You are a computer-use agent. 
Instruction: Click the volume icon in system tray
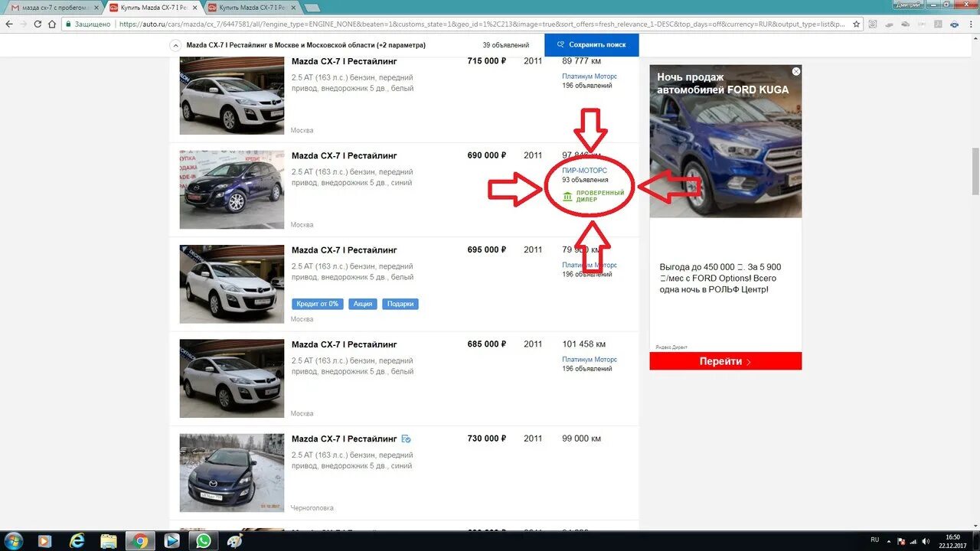click(924, 541)
